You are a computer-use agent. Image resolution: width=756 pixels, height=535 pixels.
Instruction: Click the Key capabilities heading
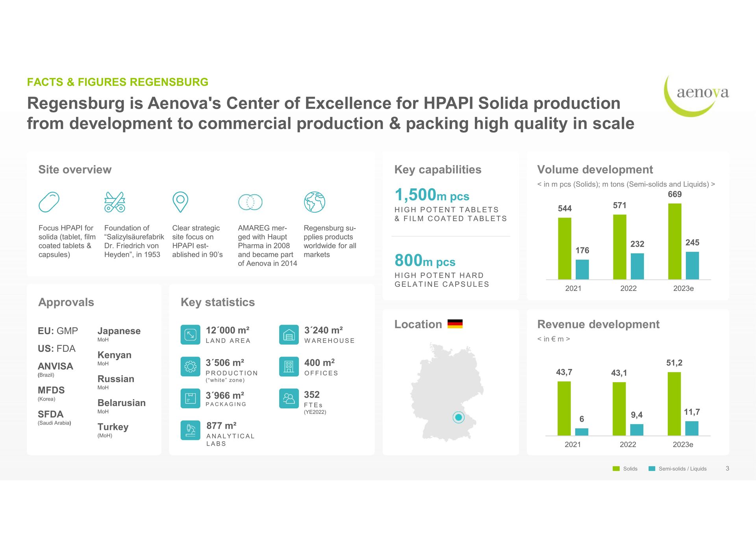point(438,169)
